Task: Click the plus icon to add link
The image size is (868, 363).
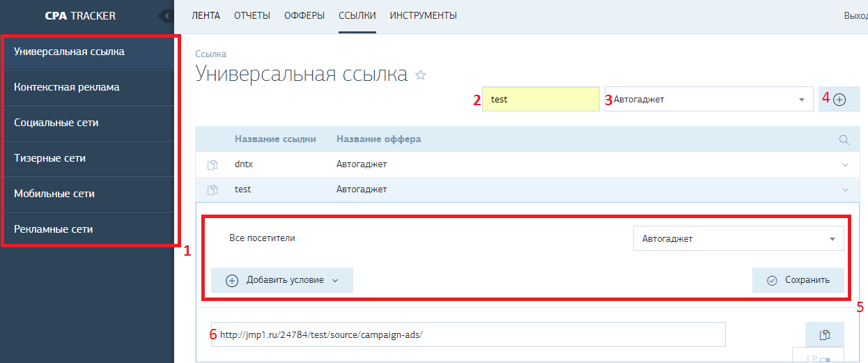Action: (x=839, y=100)
